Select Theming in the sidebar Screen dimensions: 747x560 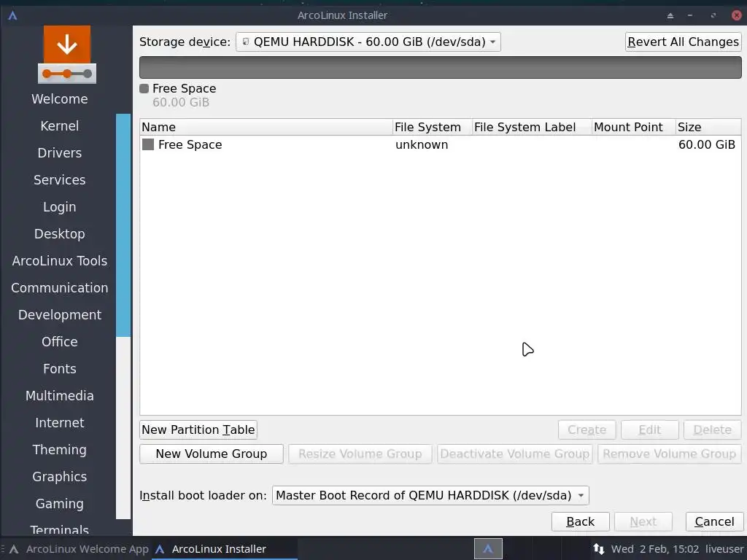(x=60, y=449)
